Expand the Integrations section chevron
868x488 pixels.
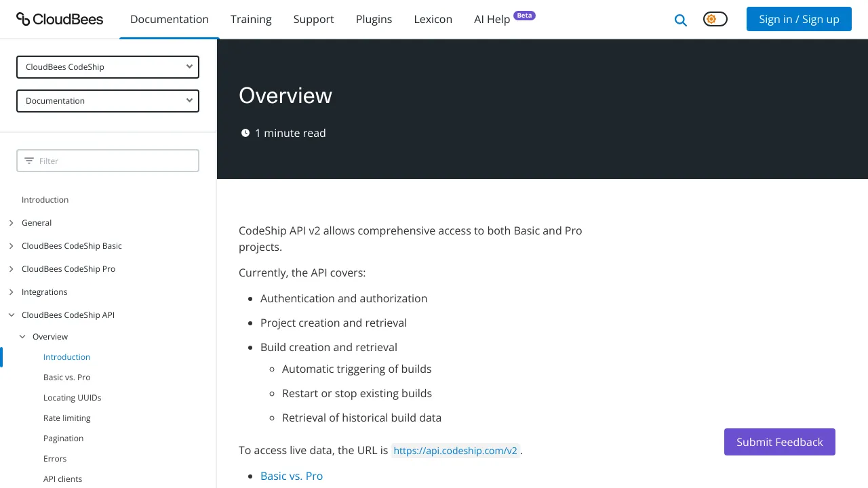[11, 292]
